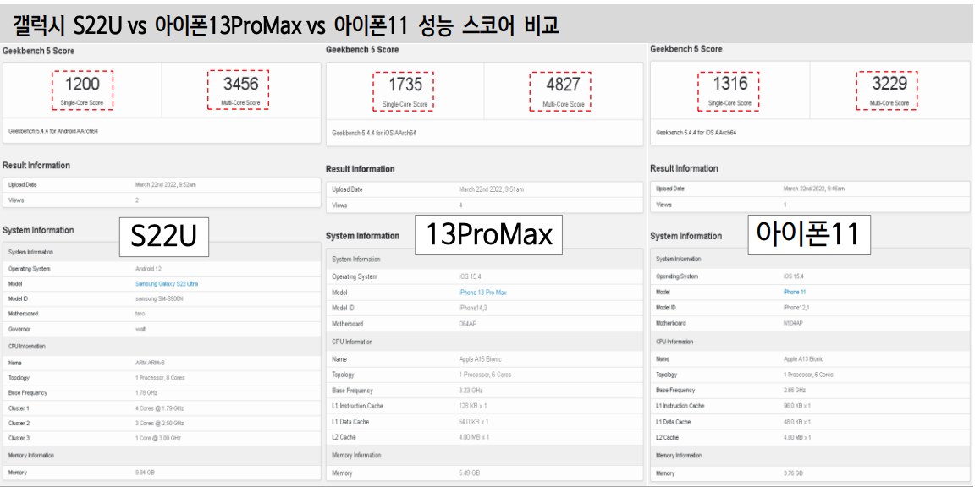
Task: Select upload date 'March 22nd 2022, 9:46am'
Action: point(814,189)
